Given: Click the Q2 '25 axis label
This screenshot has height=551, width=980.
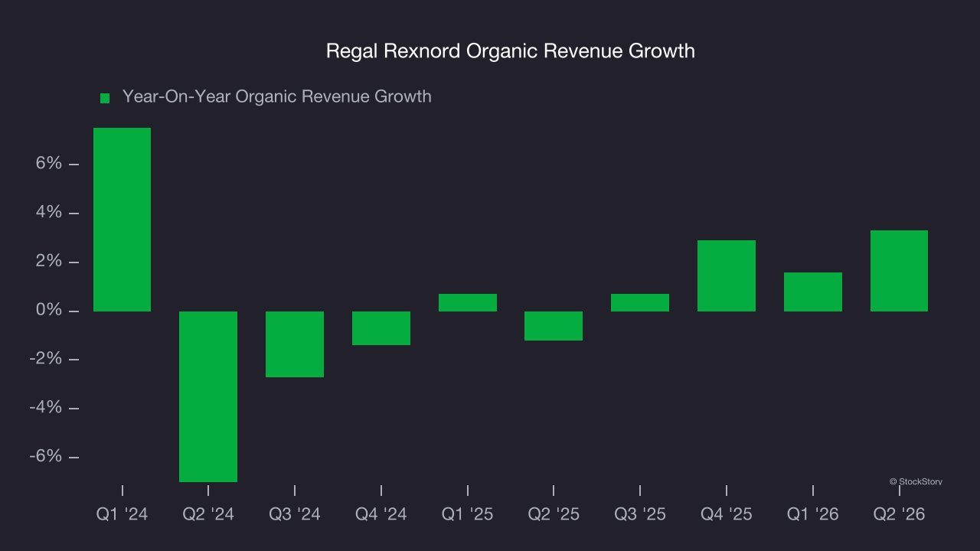Looking at the screenshot, I should pos(554,514).
